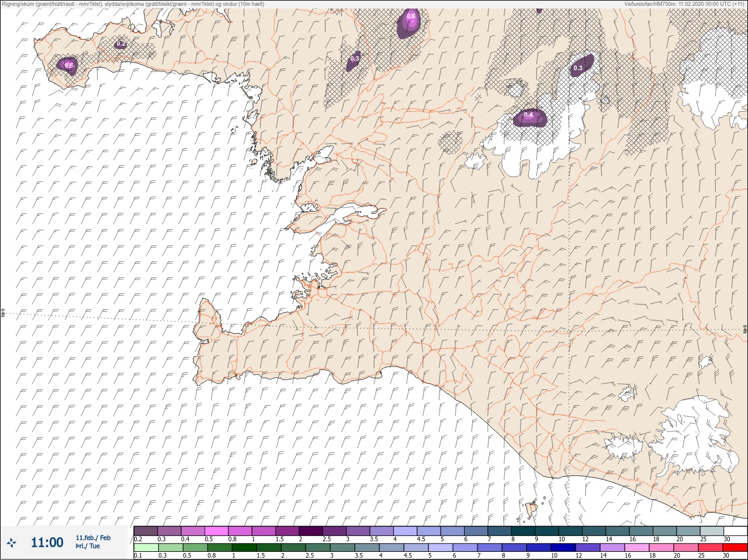Click the wind-star icon beside the 11:00 time
The image size is (748, 560).
11,542
